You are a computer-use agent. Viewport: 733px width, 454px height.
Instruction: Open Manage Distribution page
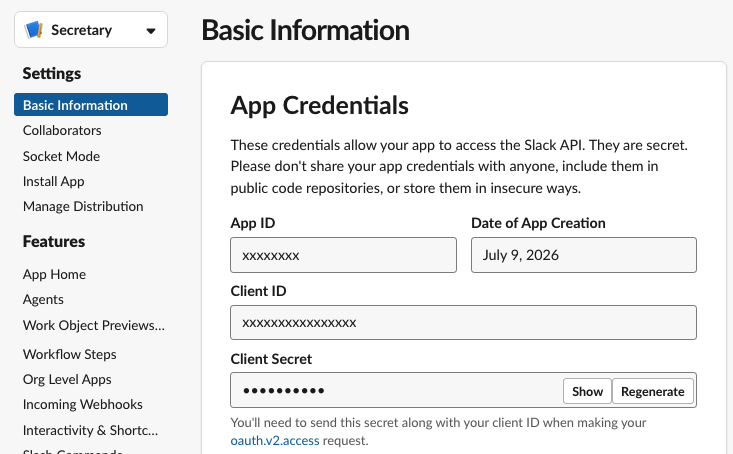click(83, 207)
